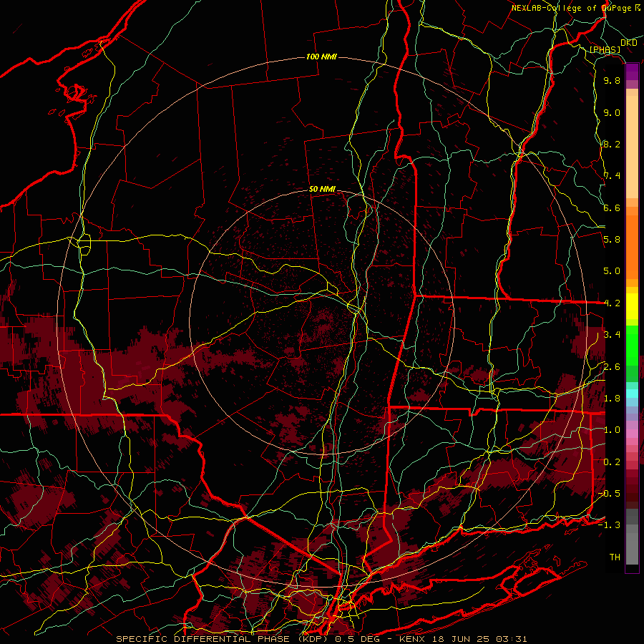
Task: Click the -1.3 legend value
Action: coord(610,525)
